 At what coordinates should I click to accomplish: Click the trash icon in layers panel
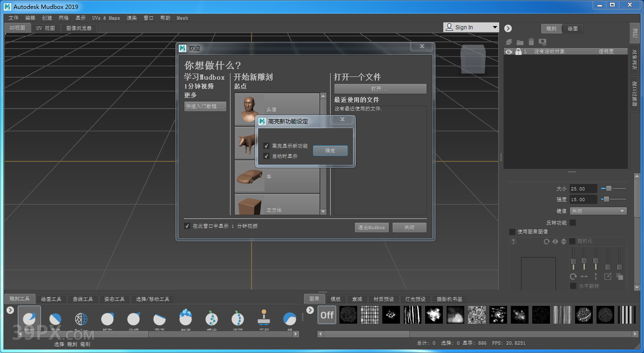[x=531, y=42]
